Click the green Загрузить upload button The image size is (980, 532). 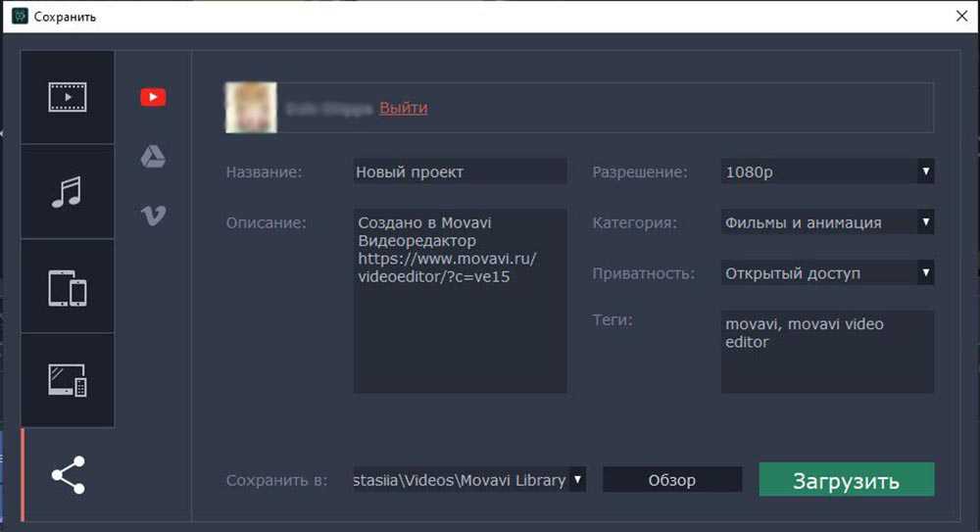846,480
